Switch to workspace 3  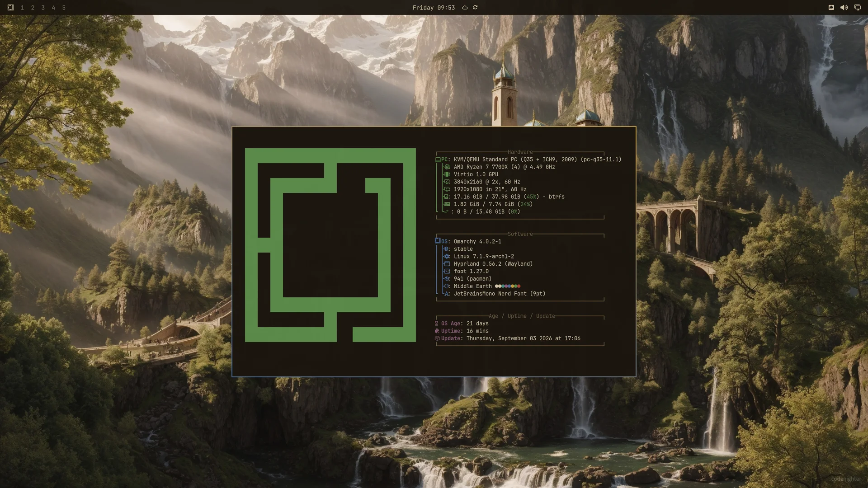pyautogui.click(x=43, y=8)
